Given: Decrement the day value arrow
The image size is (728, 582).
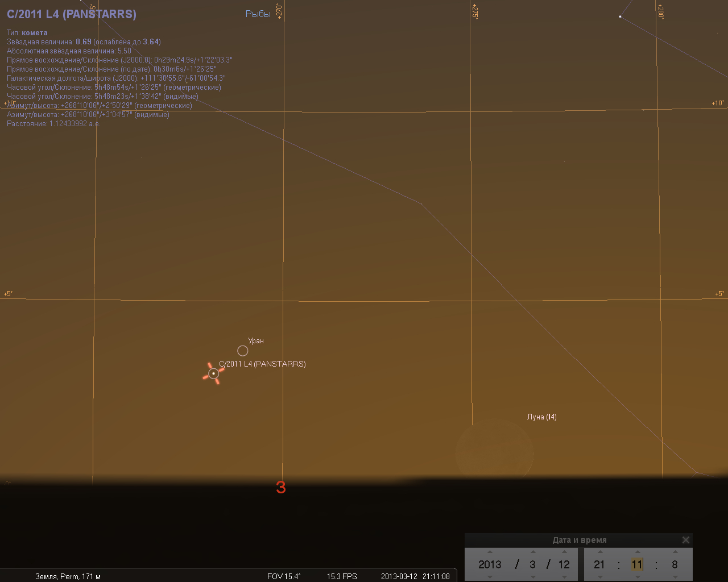Looking at the screenshot, I should tap(564, 577).
